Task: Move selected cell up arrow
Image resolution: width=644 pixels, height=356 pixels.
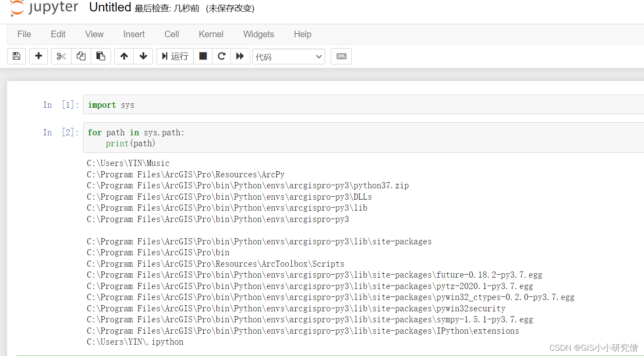Action: click(x=124, y=56)
